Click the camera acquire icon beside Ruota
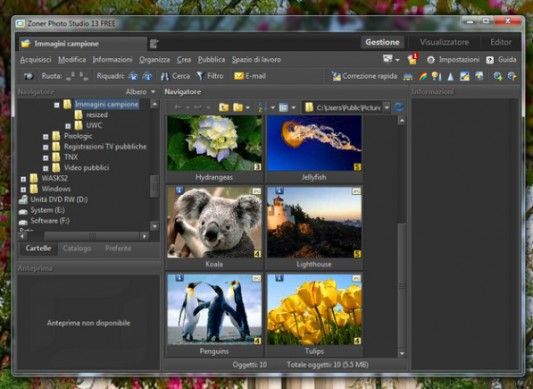Viewport: 533px width, 389px height. pyautogui.click(x=29, y=76)
